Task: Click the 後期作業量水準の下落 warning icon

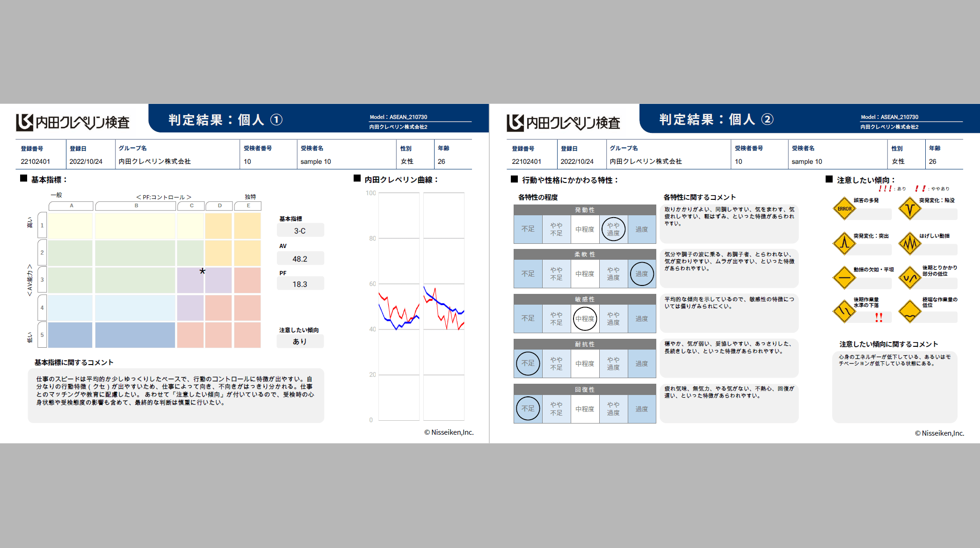Action: pyautogui.click(x=844, y=311)
